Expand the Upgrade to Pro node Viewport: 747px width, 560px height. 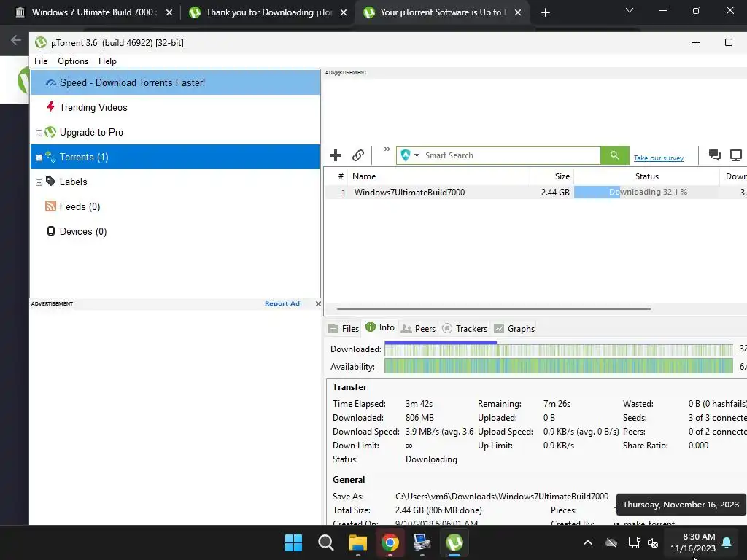point(39,133)
